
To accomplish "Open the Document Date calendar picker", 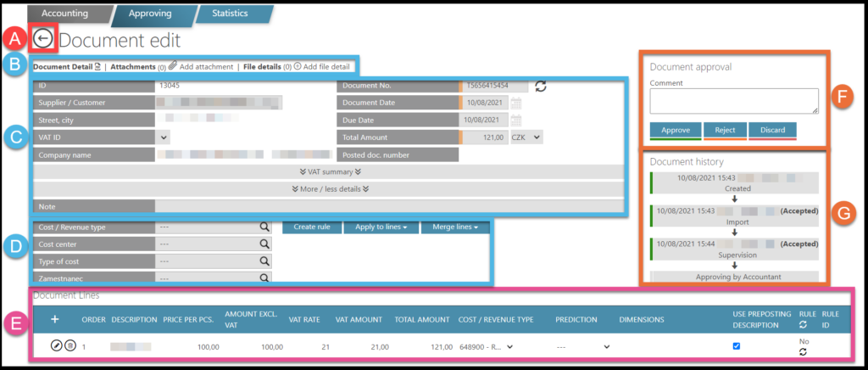I will click(x=516, y=103).
